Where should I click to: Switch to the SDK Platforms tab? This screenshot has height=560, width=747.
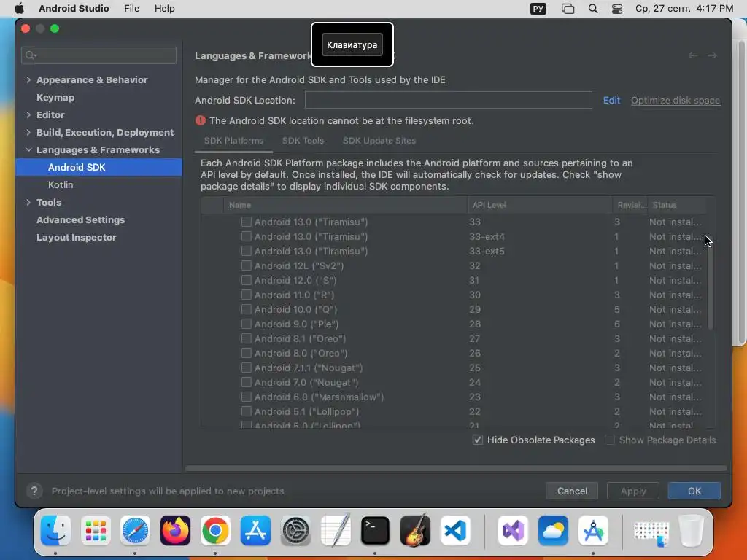point(233,141)
